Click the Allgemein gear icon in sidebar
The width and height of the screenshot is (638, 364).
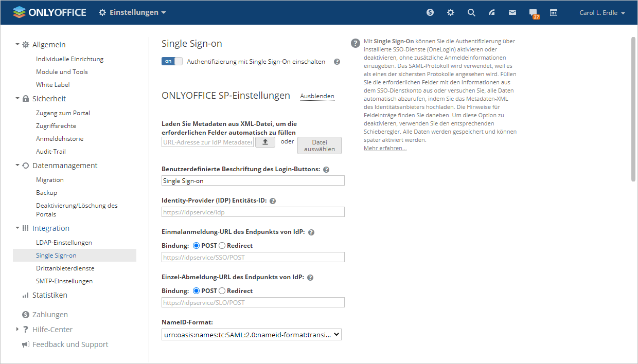click(x=26, y=45)
